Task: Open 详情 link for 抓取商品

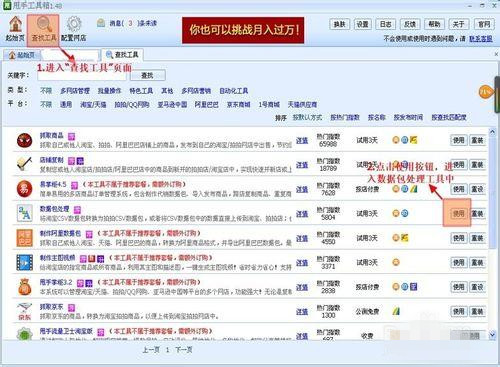Action: pos(302,141)
